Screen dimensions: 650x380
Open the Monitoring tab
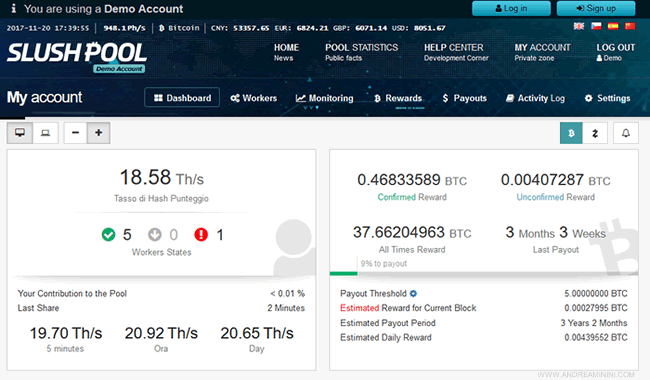click(325, 98)
